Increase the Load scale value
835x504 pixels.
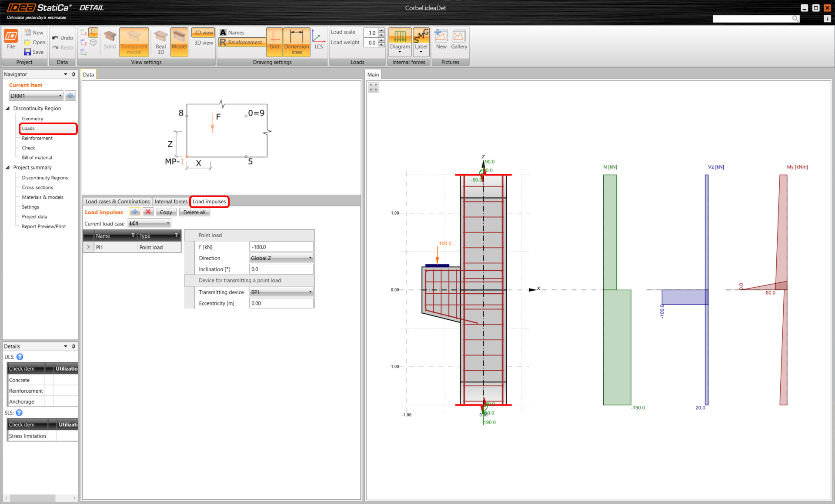click(x=381, y=30)
